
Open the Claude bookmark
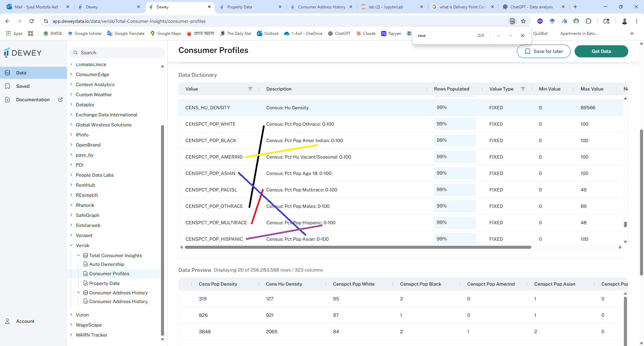click(x=366, y=34)
